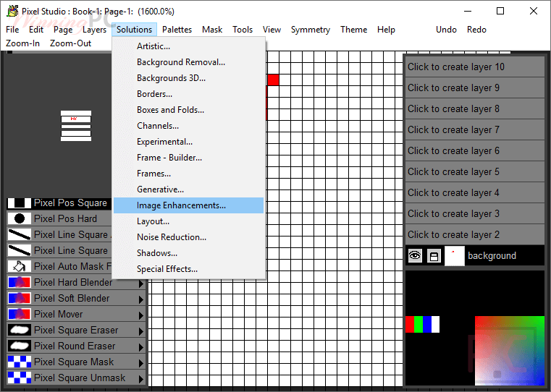Choose Artistic... from Solutions menu
The height and width of the screenshot is (392, 551).
(189, 46)
